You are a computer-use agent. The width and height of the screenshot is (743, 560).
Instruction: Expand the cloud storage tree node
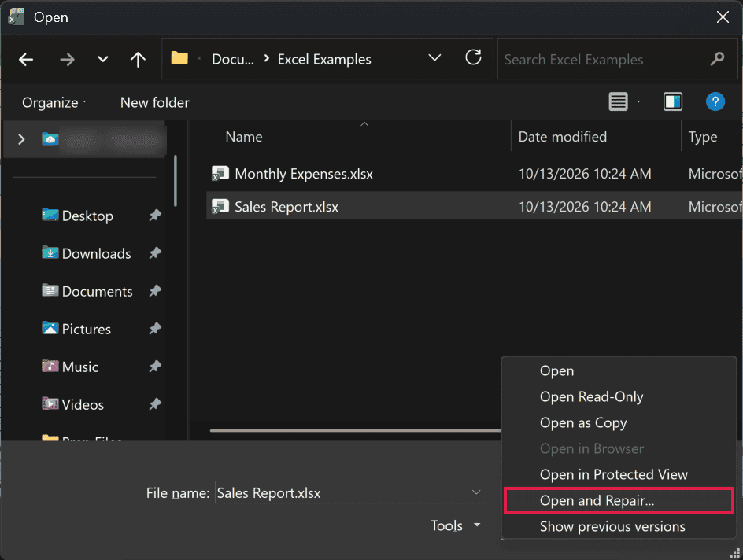[21, 139]
